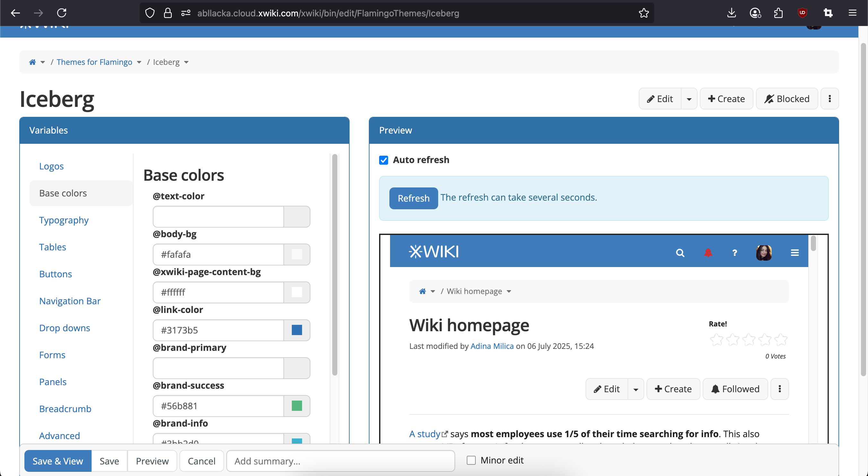Open the Advanced variables section

pos(59,436)
